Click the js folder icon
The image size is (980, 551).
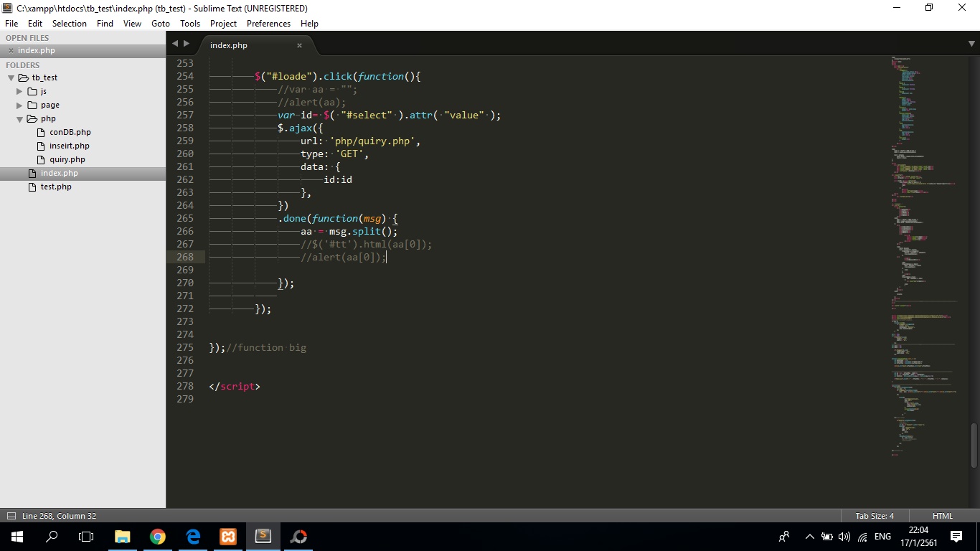[32, 91]
